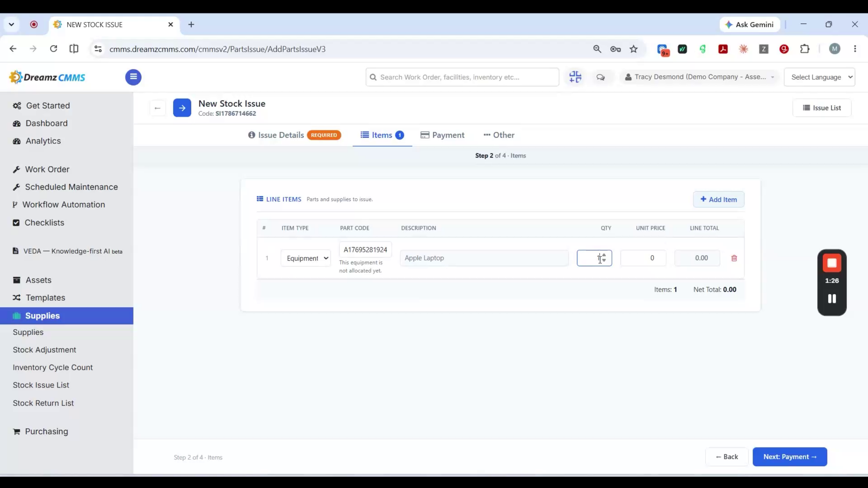Open Assets in the sidebar
868x488 pixels.
(32, 280)
